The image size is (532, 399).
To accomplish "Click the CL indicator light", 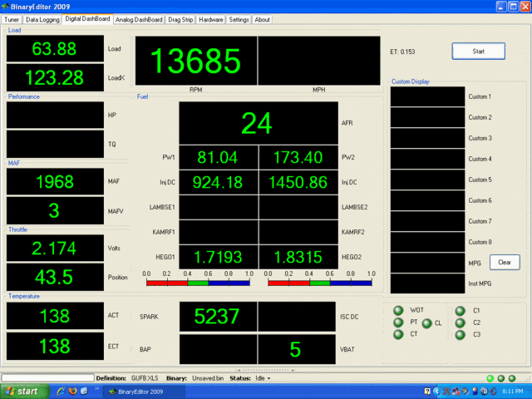I will tap(426, 323).
